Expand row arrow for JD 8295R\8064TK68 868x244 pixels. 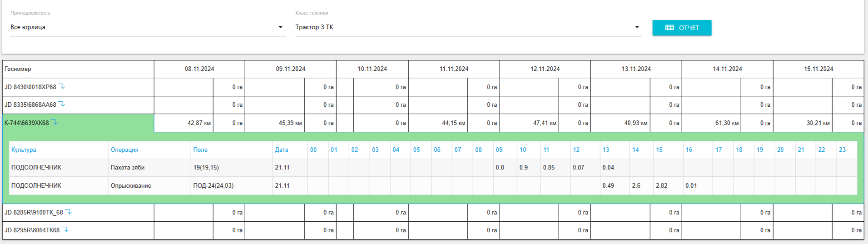tap(65, 229)
